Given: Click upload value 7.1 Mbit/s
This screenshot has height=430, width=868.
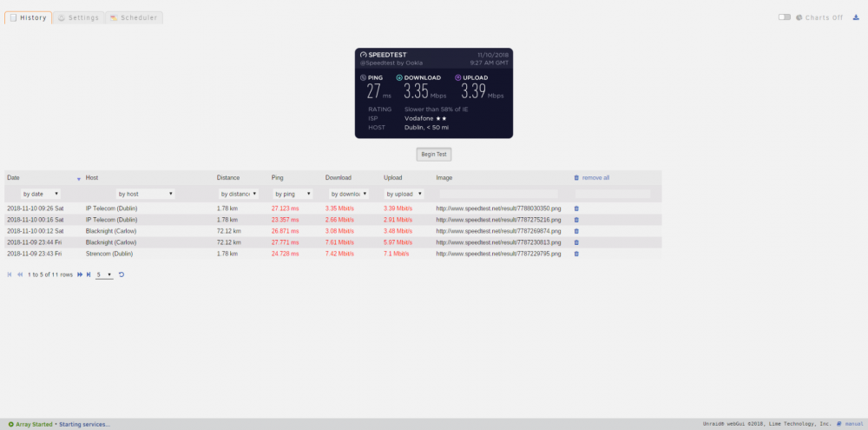Looking at the screenshot, I should pos(397,254).
